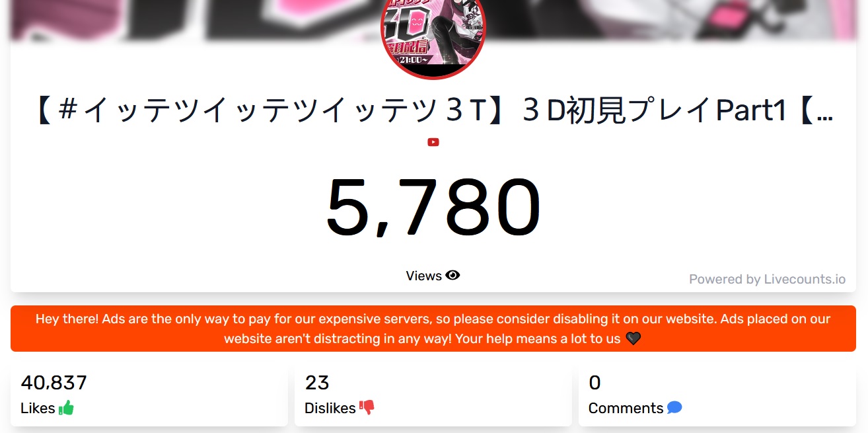Click the green thumbs-up Likes icon

coord(66,408)
